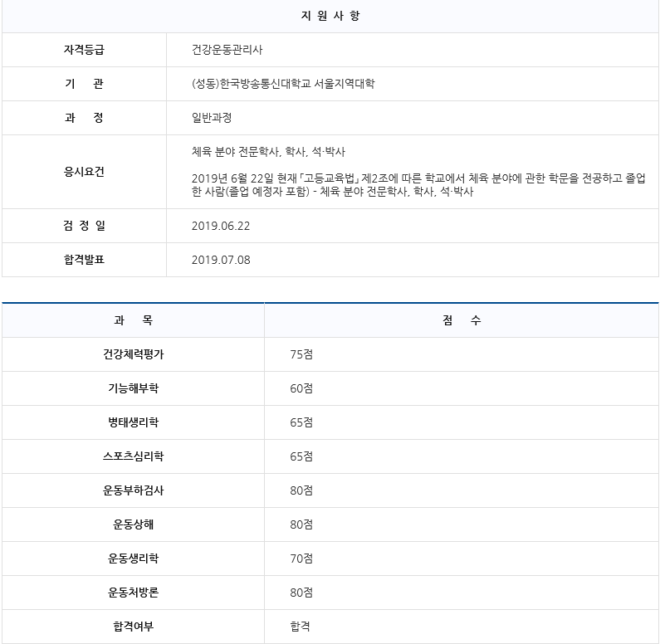The width and height of the screenshot is (660, 644).
Task: Click the 점 수 column header
Action: coord(462,320)
